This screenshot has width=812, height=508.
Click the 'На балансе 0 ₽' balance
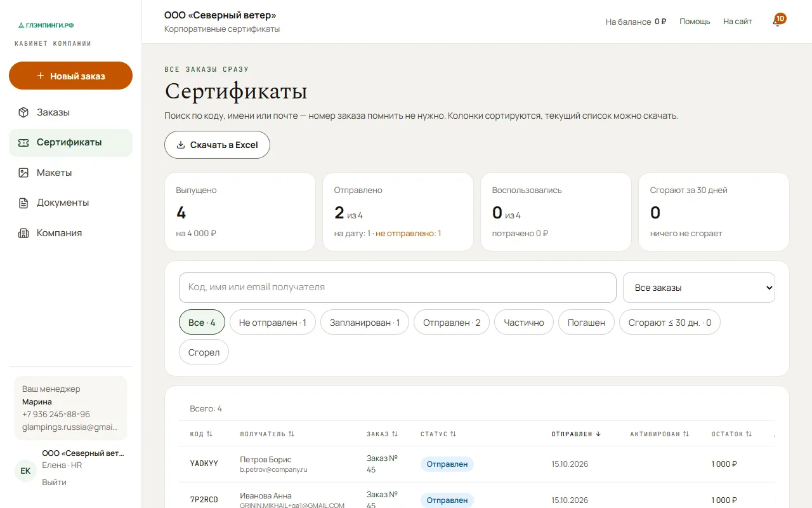coord(636,22)
